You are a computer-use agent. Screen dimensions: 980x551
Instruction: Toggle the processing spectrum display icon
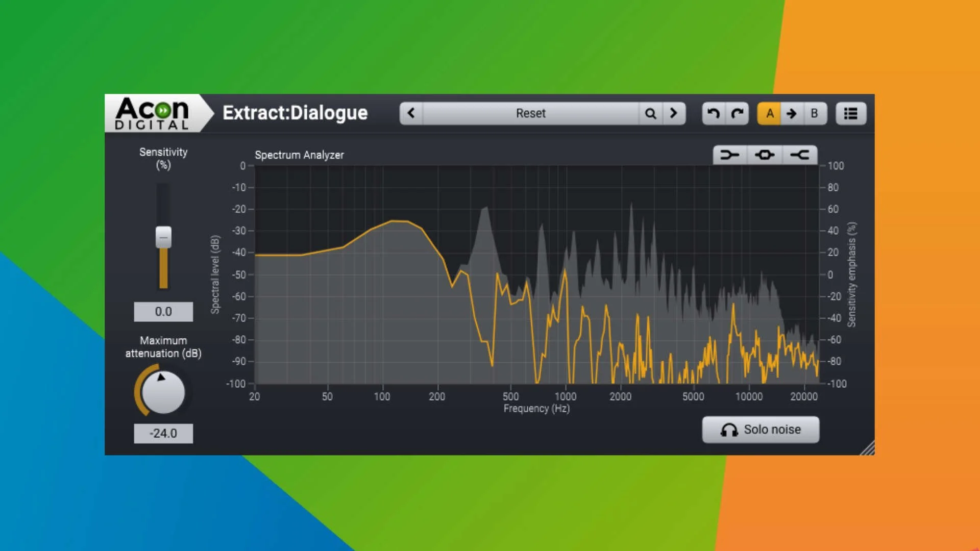(764, 155)
